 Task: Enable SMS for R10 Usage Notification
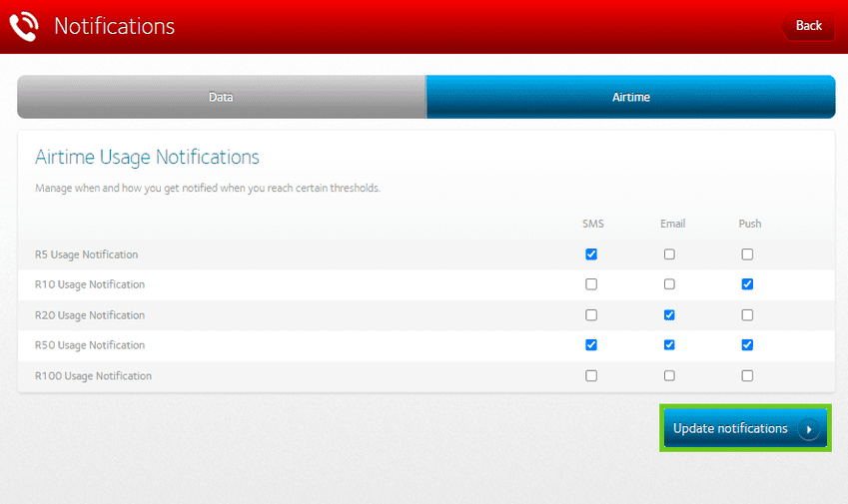[591, 284]
